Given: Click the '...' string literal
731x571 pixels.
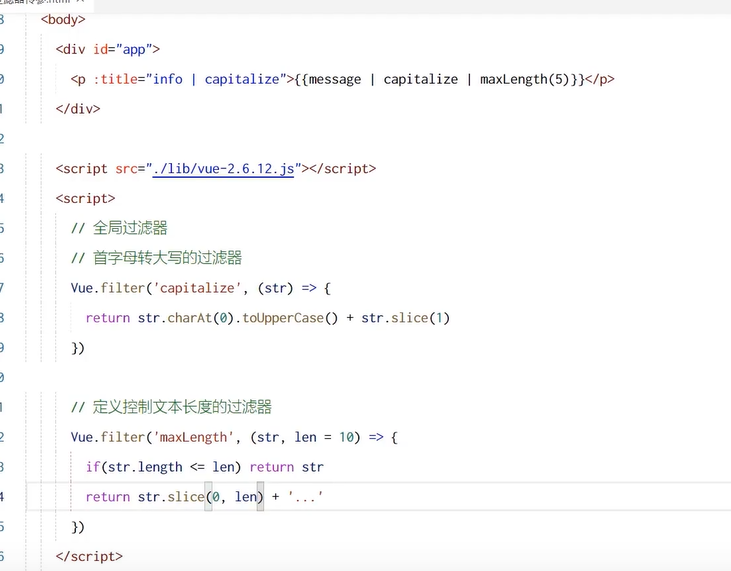Looking at the screenshot, I should [305, 497].
